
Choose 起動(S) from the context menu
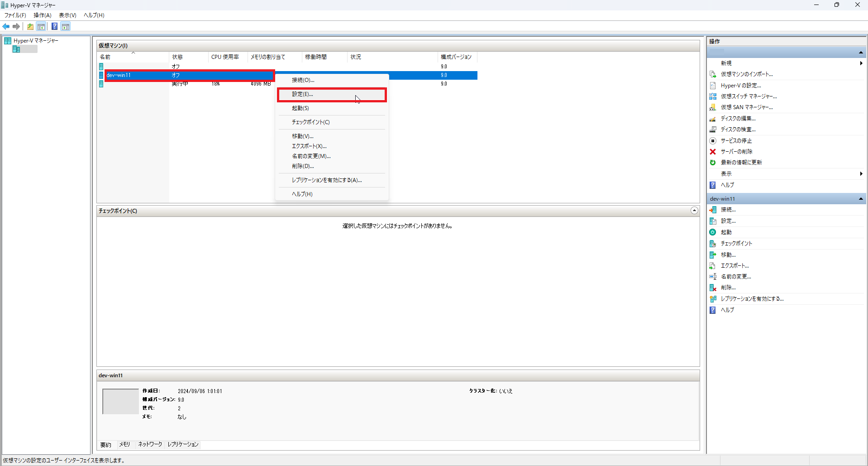point(332,108)
